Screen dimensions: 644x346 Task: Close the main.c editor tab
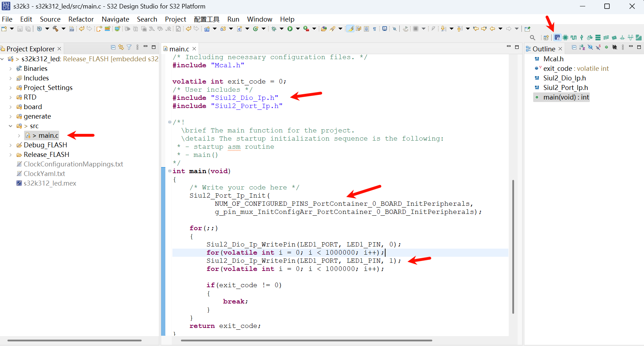[x=194, y=49]
